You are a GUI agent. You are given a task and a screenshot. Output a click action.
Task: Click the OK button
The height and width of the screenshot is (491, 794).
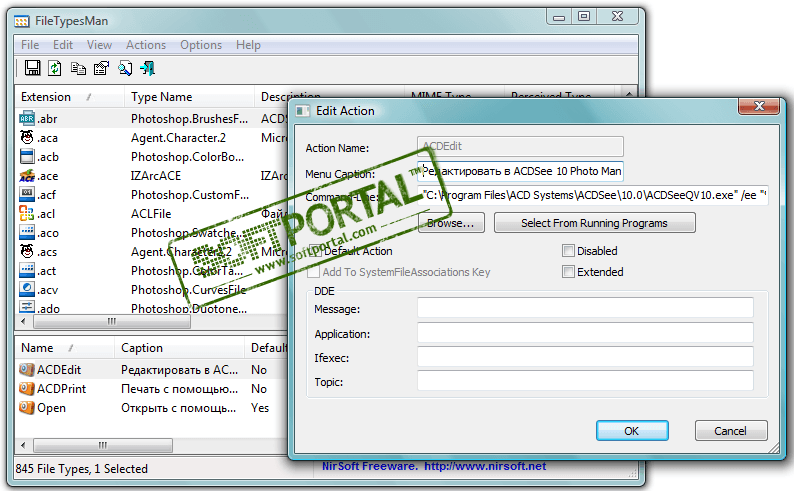pyautogui.click(x=632, y=431)
